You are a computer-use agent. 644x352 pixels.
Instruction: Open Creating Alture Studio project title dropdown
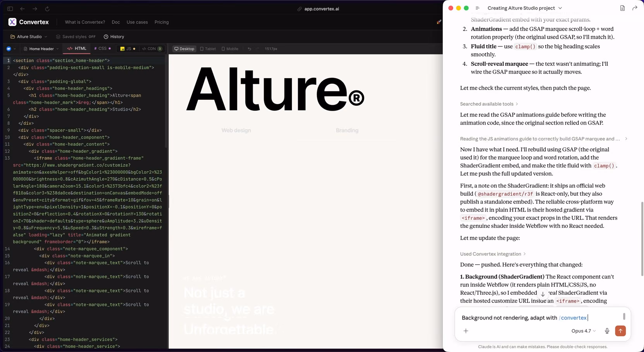click(524, 8)
